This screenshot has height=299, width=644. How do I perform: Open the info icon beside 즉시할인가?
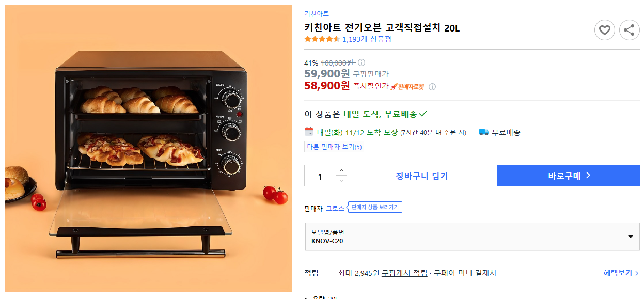coord(432,86)
